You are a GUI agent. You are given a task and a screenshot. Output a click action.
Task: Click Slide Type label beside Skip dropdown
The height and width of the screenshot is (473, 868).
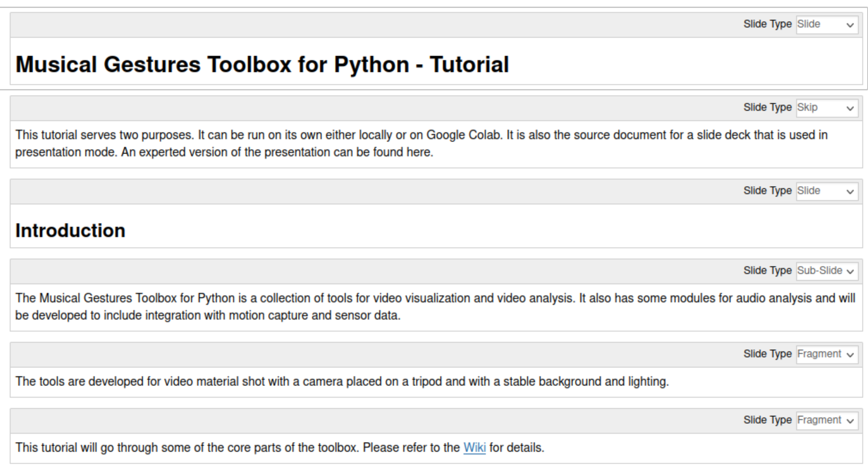tap(768, 107)
